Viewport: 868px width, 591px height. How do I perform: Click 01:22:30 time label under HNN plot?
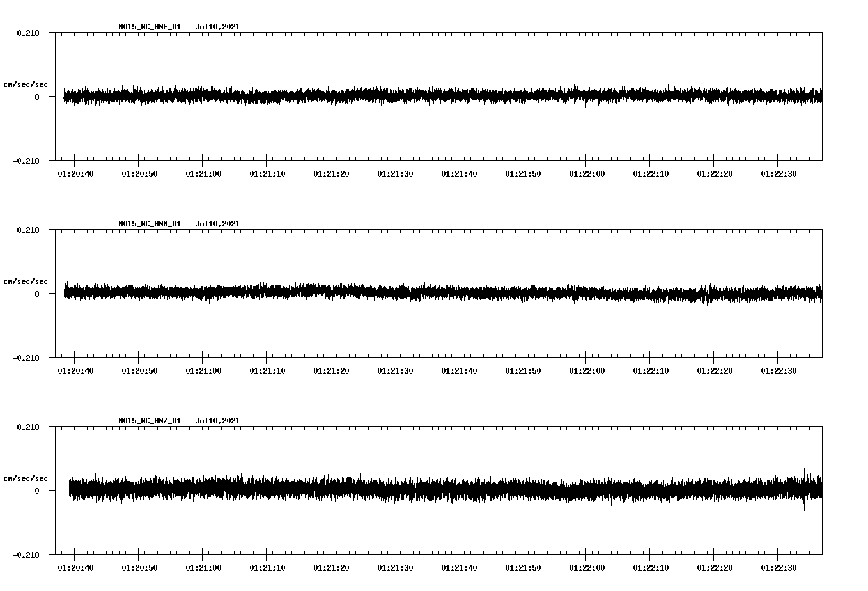(x=779, y=371)
